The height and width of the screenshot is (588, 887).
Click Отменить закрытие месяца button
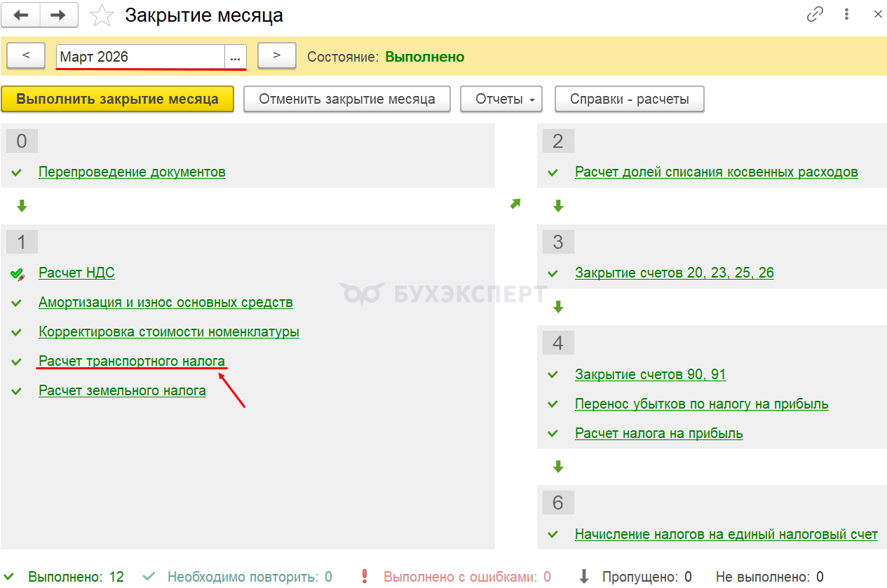pos(347,99)
